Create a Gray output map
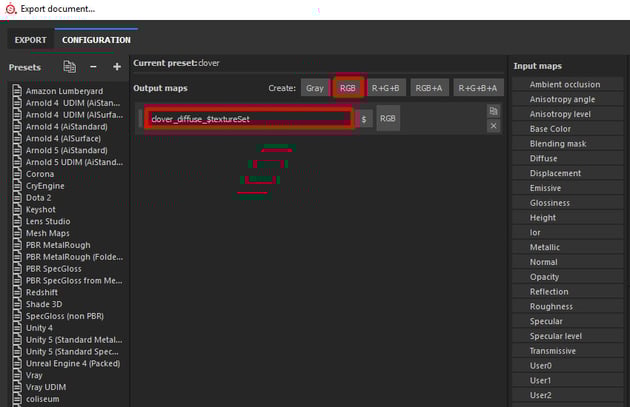Screen dimensions: 630x407 point(315,88)
